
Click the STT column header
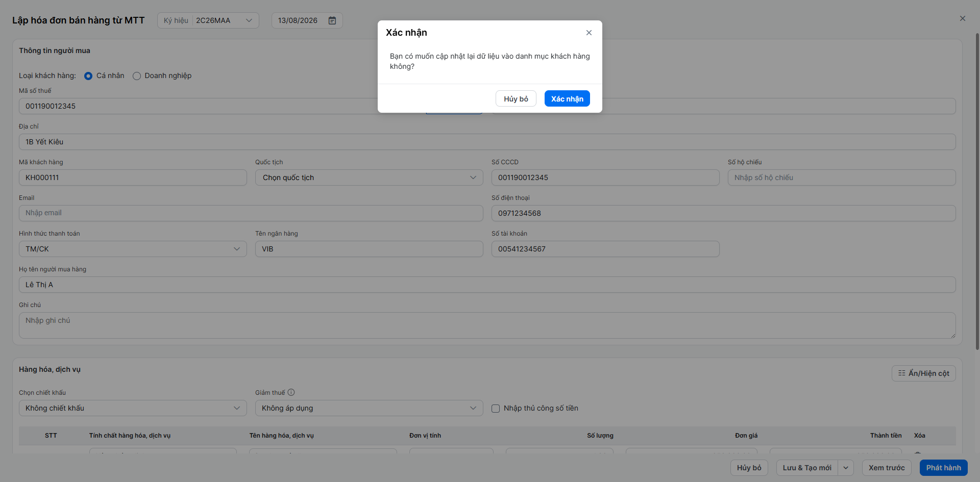(51, 436)
